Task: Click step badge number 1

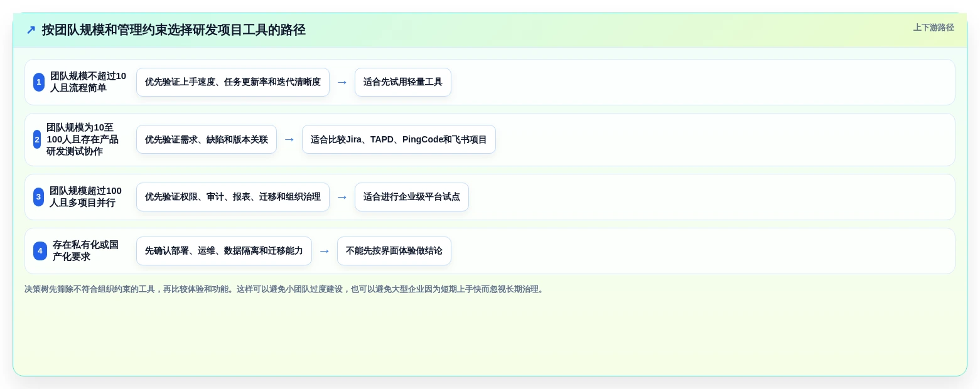Action: (x=39, y=82)
